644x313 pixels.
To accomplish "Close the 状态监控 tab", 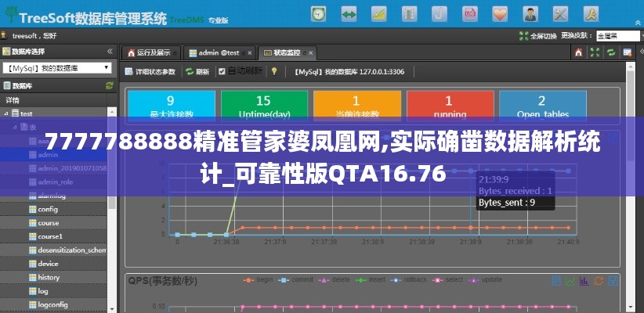I will coord(311,53).
